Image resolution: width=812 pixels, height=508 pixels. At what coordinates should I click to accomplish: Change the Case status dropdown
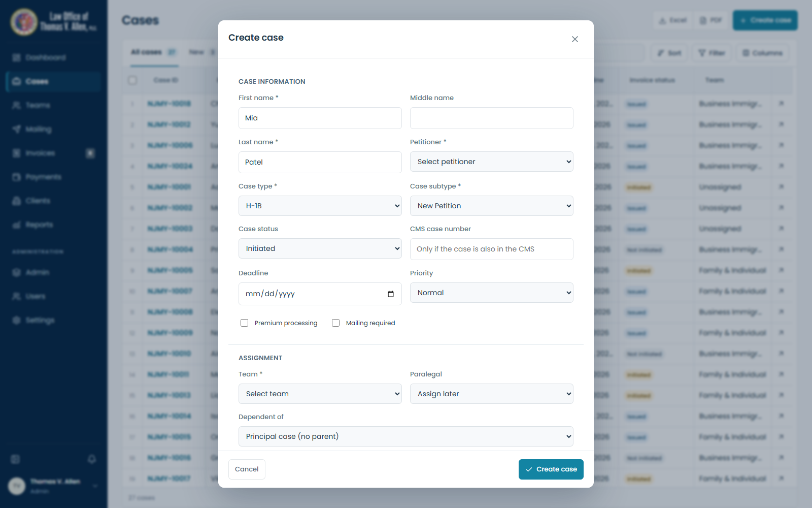tap(320, 248)
